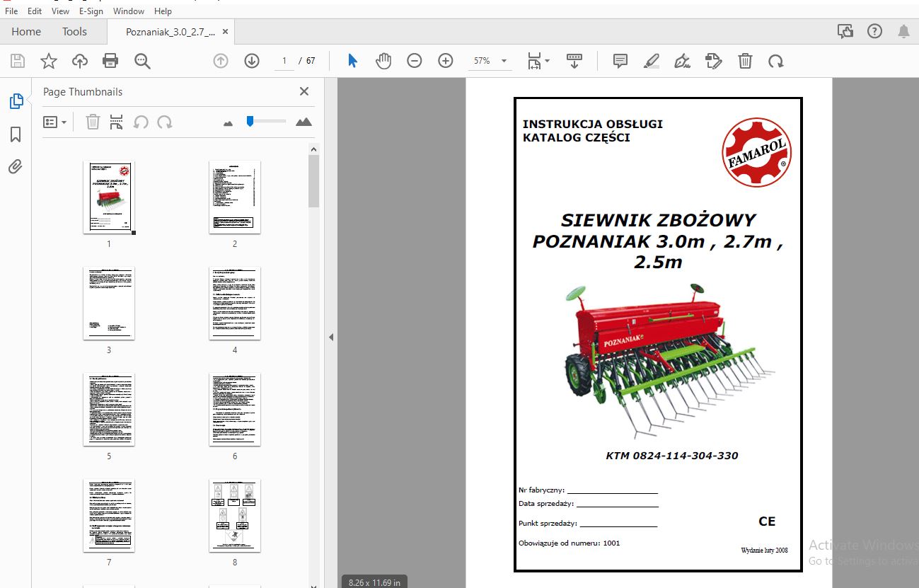Click the insert pages icon in thumbnails panel
The image size is (919, 588).
pyautogui.click(x=117, y=122)
